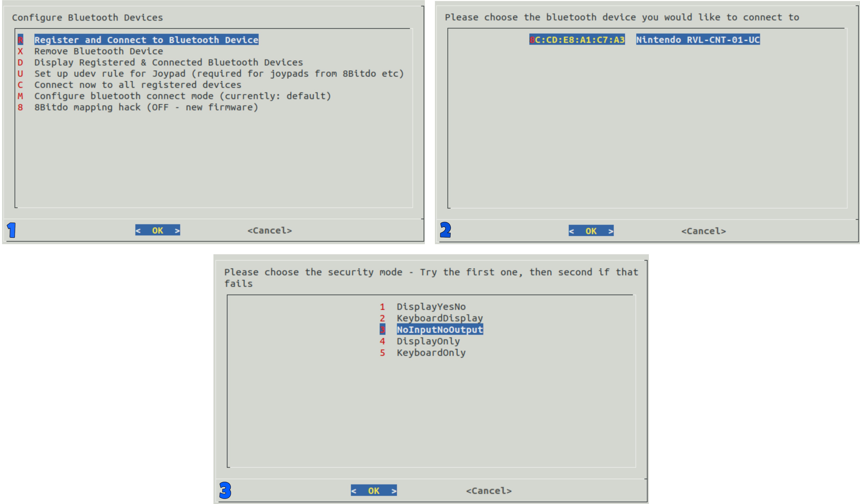Cancel the choose bluetooth device dialog
The image size is (860, 504).
[x=703, y=231]
